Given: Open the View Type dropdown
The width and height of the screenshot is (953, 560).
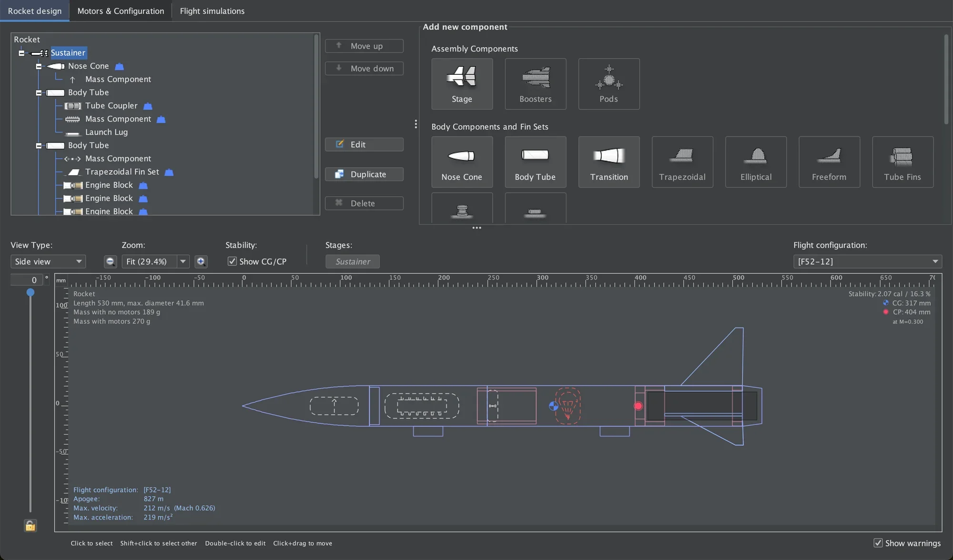Looking at the screenshot, I should tap(48, 261).
